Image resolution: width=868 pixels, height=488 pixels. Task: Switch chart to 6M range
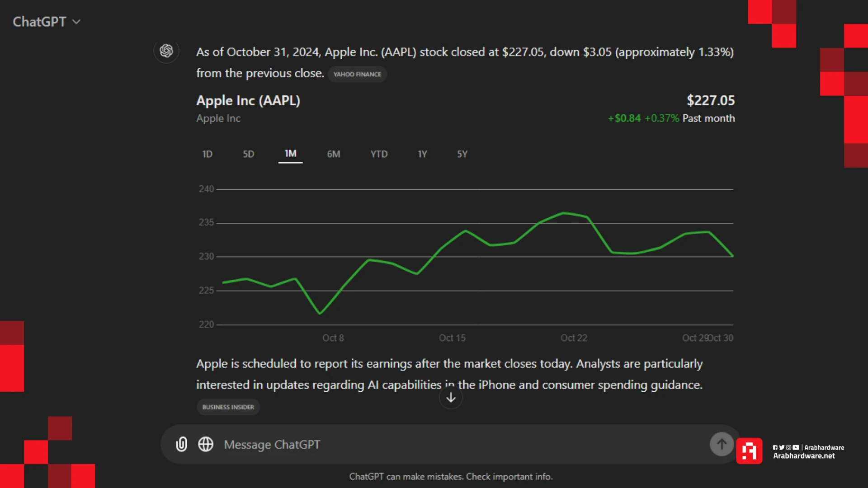click(x=334, y=154)
